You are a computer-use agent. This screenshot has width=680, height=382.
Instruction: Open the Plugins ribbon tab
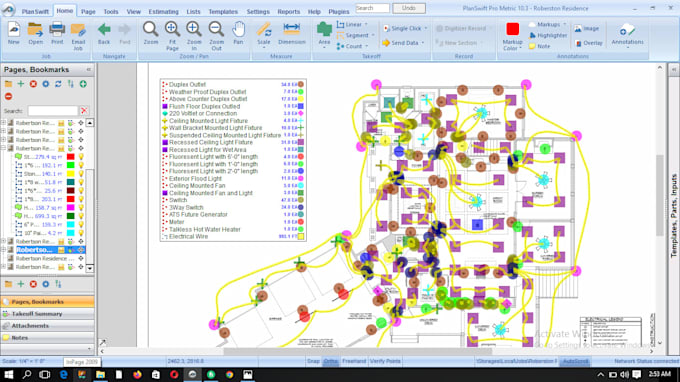[339, 12]
